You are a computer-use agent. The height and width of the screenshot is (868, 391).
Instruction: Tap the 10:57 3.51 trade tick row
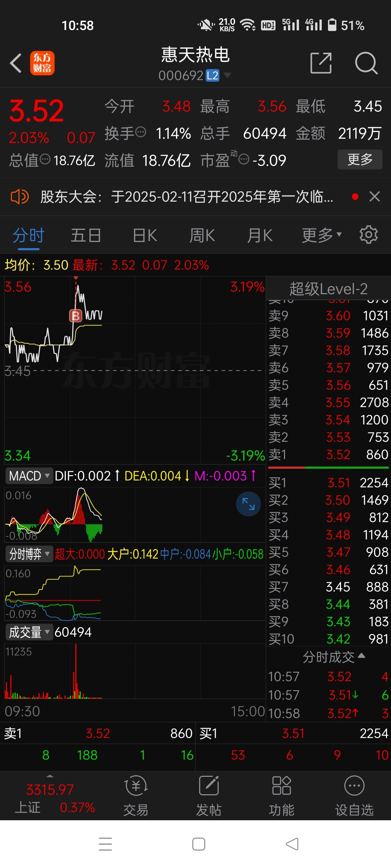tap(328, 695)
